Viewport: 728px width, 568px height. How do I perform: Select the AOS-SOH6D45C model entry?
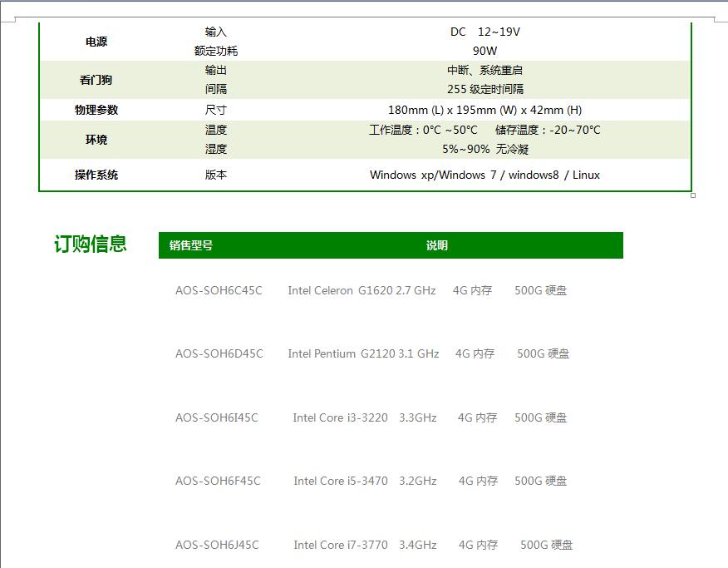(x=219, y=353)
